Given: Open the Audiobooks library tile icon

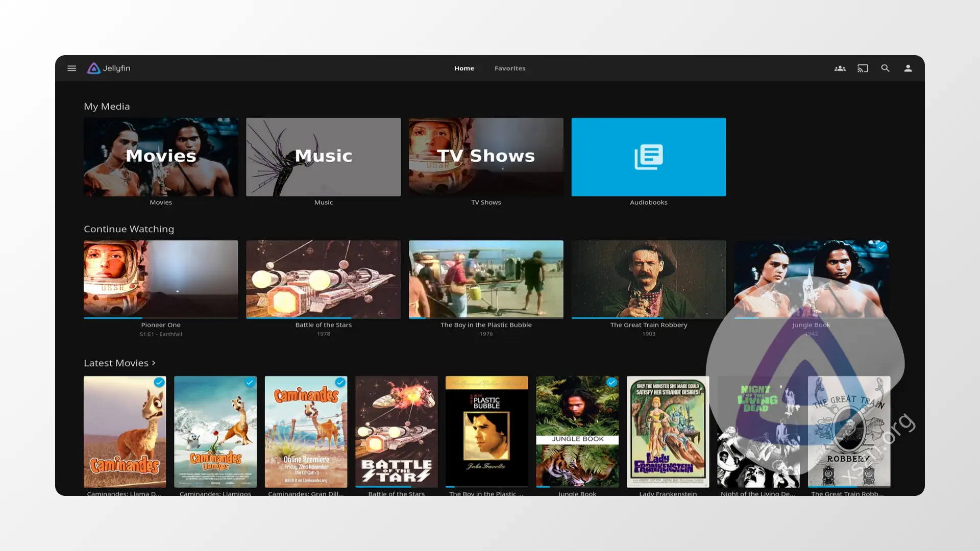Looking at the screenshot, I should pos(649,157).
